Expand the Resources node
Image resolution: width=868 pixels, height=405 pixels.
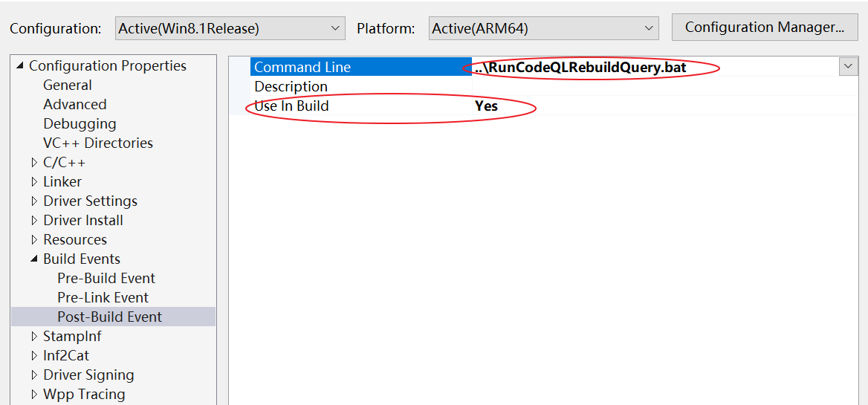pyautogui.click(x=34, y=240)
